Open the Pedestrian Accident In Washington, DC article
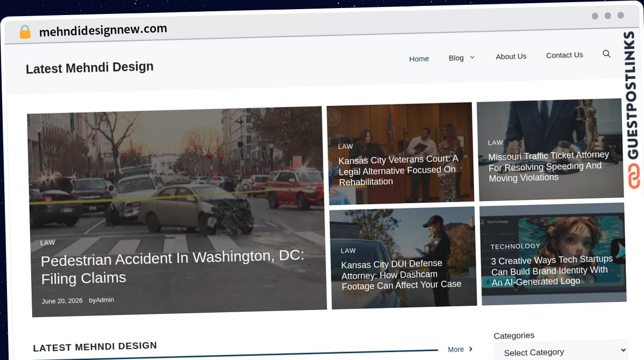Viewport: 644px width, 360px height. pos(173,267)
